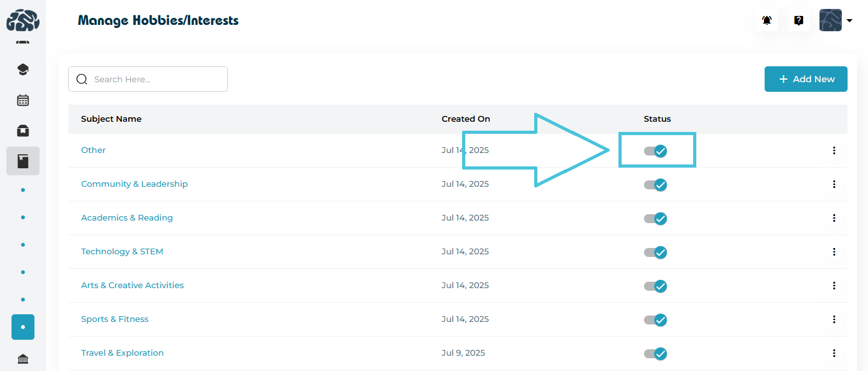The width and height of the screenshot is (868, 371).
Task: Switch off Technology & STEM status
Action: click(655, 252)
